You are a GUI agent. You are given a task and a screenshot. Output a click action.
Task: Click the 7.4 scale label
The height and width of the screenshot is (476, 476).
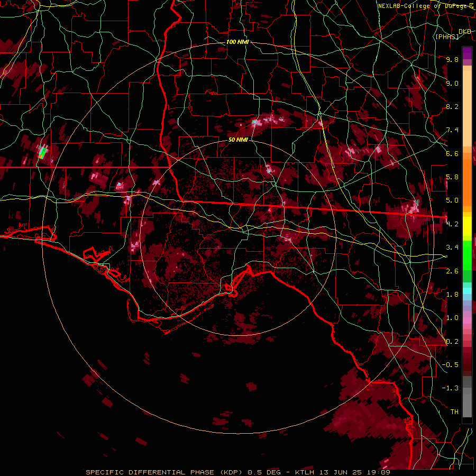pyautogui.click(x=452, y=130)
